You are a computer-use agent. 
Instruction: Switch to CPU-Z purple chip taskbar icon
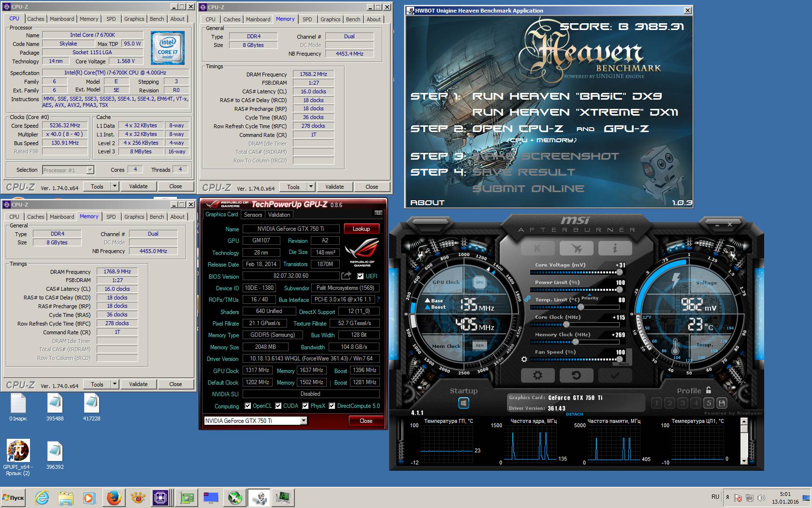[160, 497]
